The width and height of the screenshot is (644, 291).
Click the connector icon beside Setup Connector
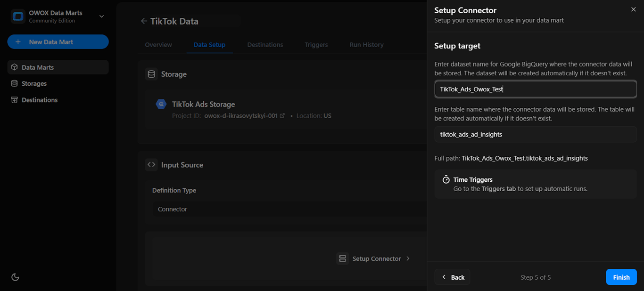pos(343,259)
